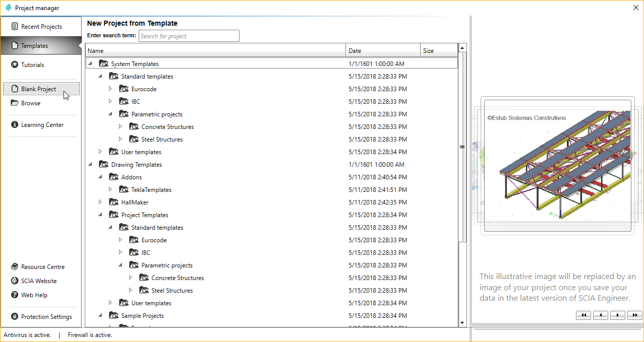Click the Protection Settings icon
644x342 pixels.
pyautogui.click(x=15, y=317)
